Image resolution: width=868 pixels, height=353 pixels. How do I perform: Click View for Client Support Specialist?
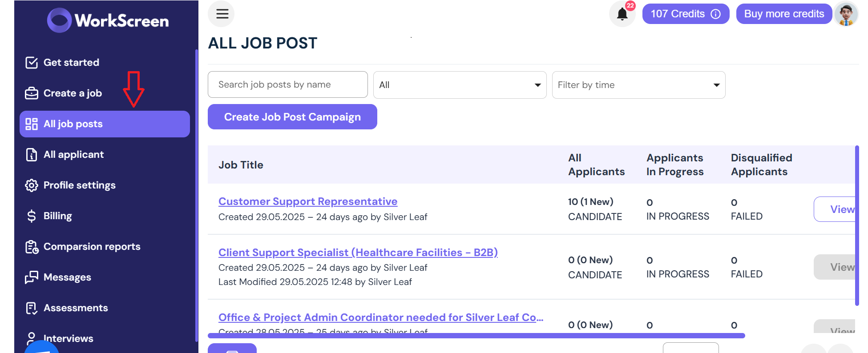click(x=836, y=267)
